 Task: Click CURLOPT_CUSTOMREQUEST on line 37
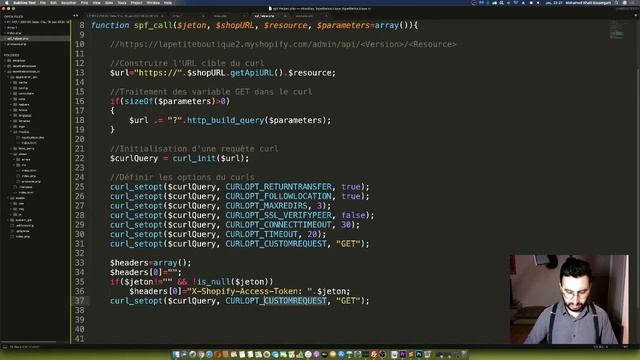[x=276, y=301]
